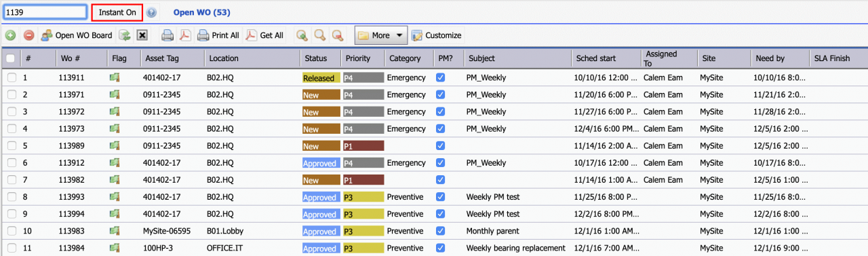Click the refresh list icon in toolbar
868x256 pixels.
point(124,35)
